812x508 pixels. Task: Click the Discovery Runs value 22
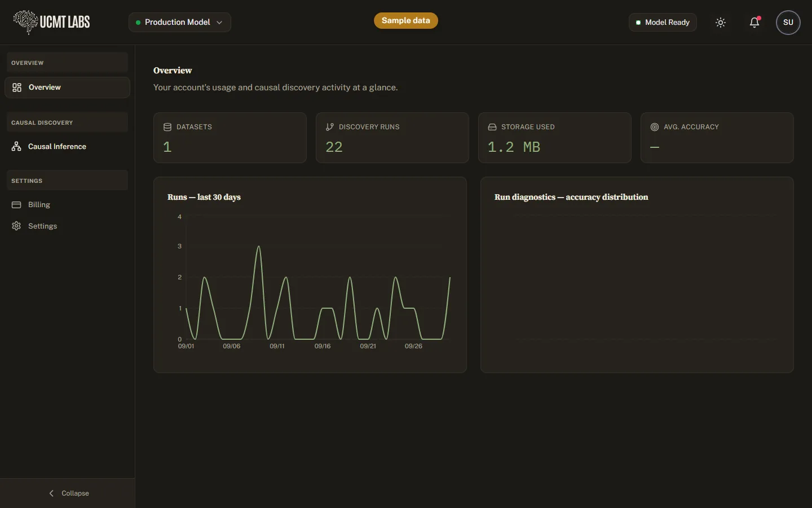[334, 147]
